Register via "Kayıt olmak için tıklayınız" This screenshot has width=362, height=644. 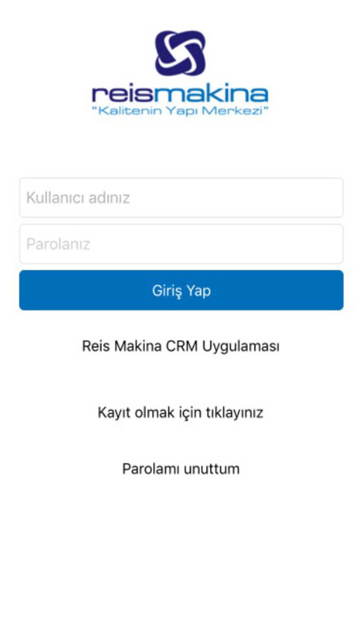(180, 413)
